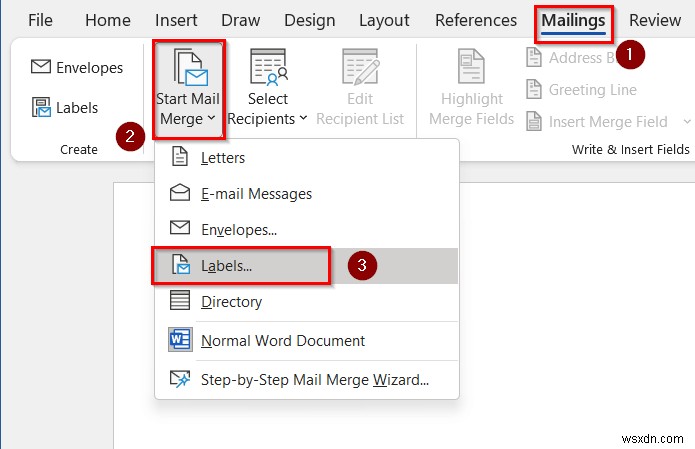This screenshot has height=449, width=695.
Task: Select the Design tab
Action: 309,20
